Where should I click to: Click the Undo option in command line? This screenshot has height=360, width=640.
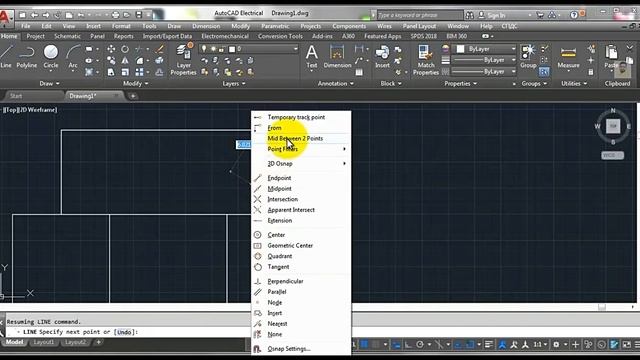point(124,332)
